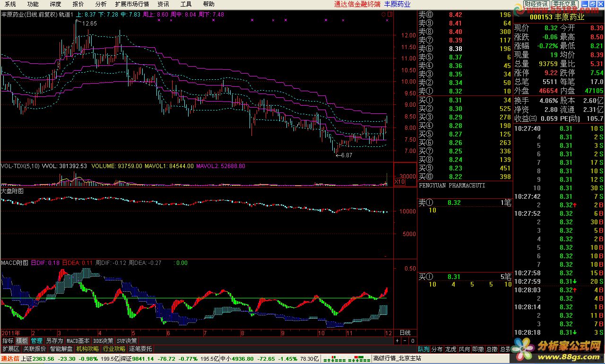Click the 中小 index value 4936.80
The image size is (605, 364).
(242, 359)
